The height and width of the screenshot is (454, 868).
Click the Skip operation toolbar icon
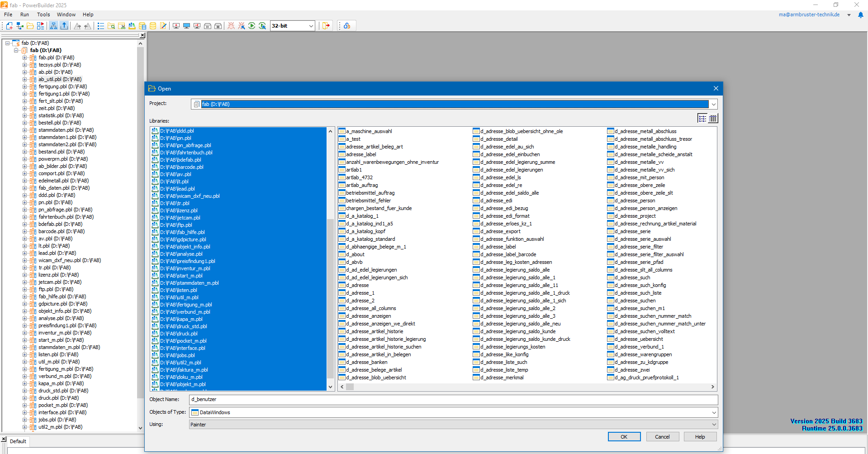207,26
